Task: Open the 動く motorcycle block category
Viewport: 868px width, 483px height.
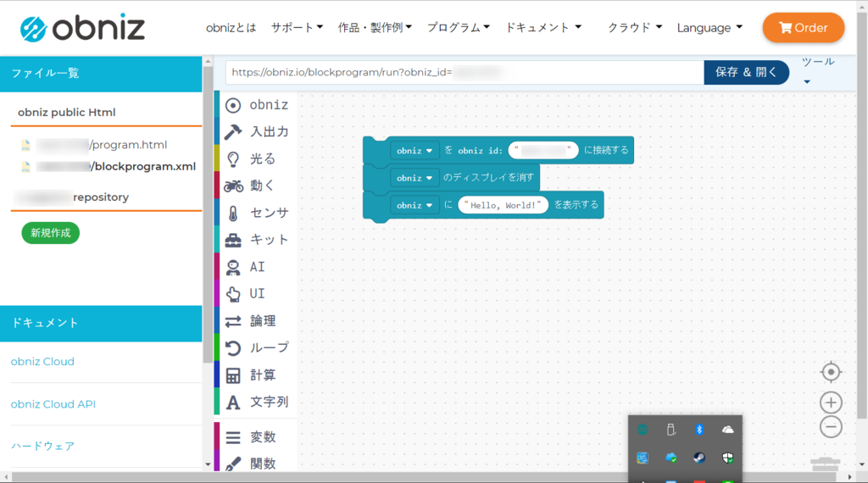Action: point(258,186)
